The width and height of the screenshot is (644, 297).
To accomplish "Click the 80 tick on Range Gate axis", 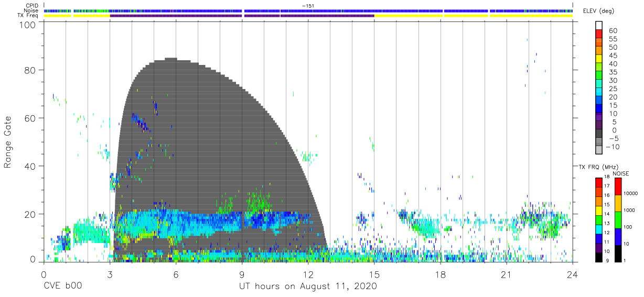I will [x=30, y=70].
